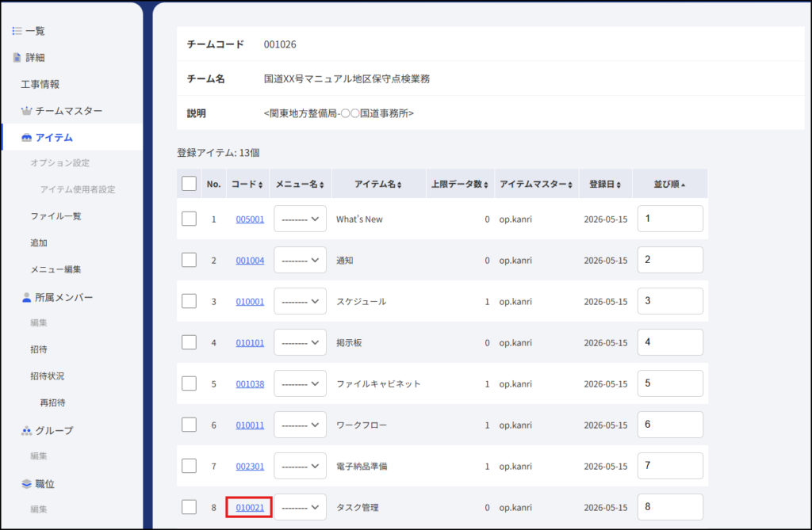Open item code link 010021
The image size is (812, 530).
[250, 508]
